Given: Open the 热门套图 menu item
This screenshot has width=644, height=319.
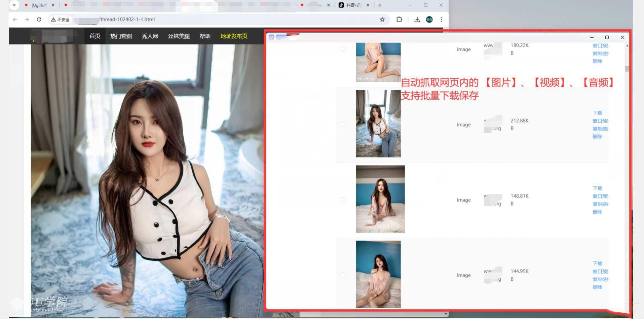Looking at the screenshot, I should (121, 36).
